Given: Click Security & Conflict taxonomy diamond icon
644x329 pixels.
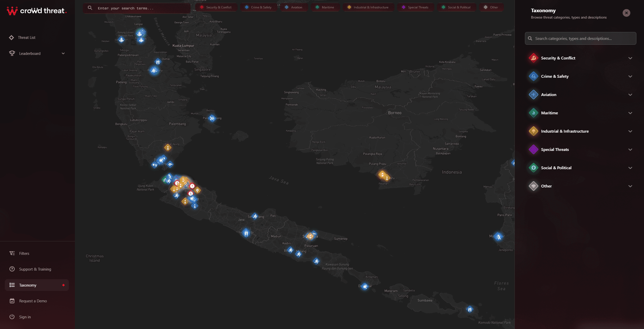Looking at the screenshot, I should tap(534, 58).
